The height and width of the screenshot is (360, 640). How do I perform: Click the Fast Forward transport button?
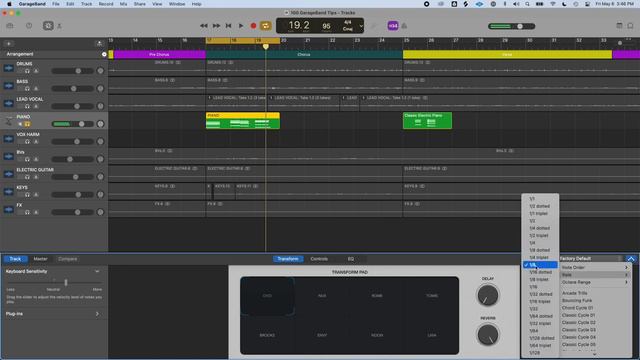click(x=216, y=26)
